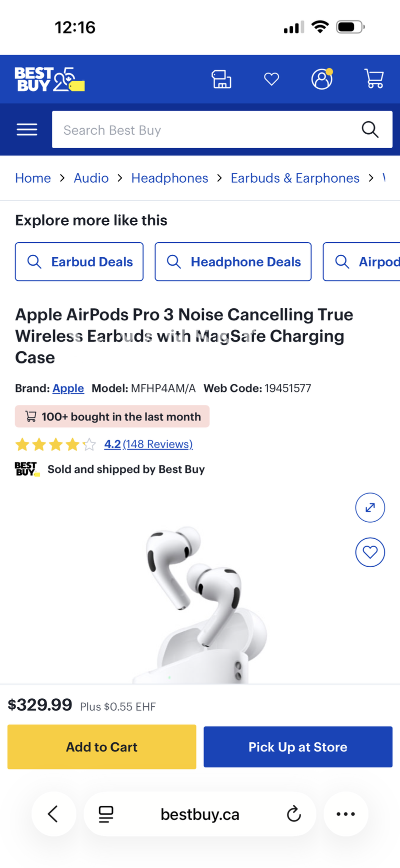Open the browser more-options ellipsis menu
The width and height of the screenshot is (400, 868).
[346, 814]
